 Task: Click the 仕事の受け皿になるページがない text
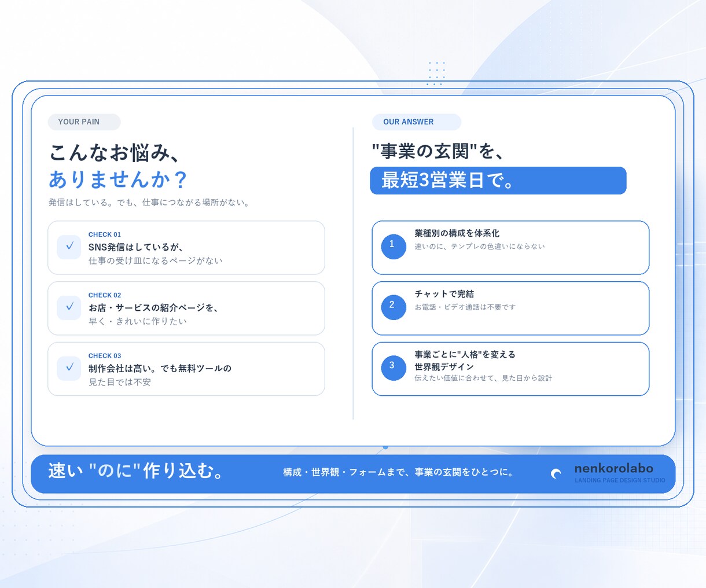[156, 261]
